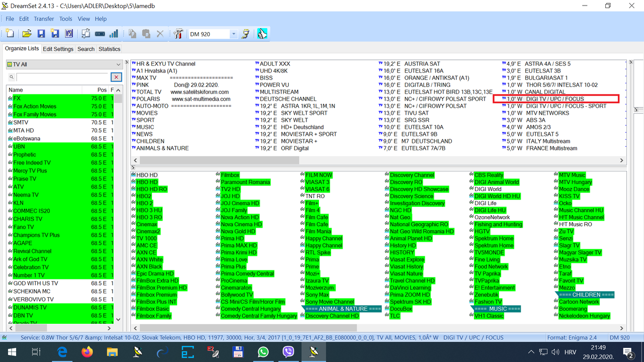Expand the TV All list selector
This screenshot has width=644, height=362.
click(118, 64)
